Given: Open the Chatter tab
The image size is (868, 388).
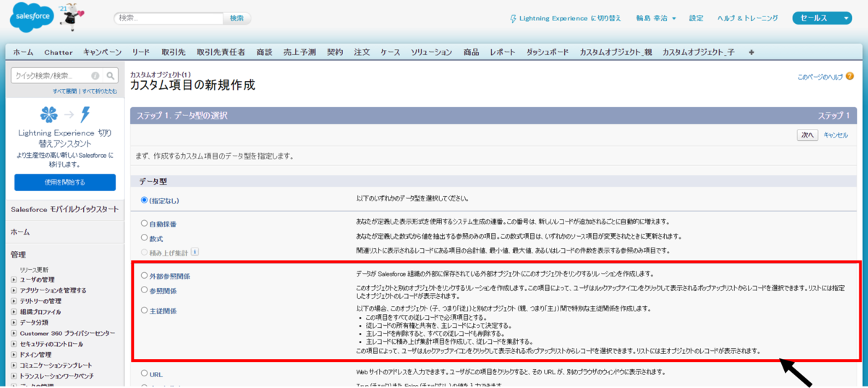Looking at the screenshot, I should click(59, 52).
